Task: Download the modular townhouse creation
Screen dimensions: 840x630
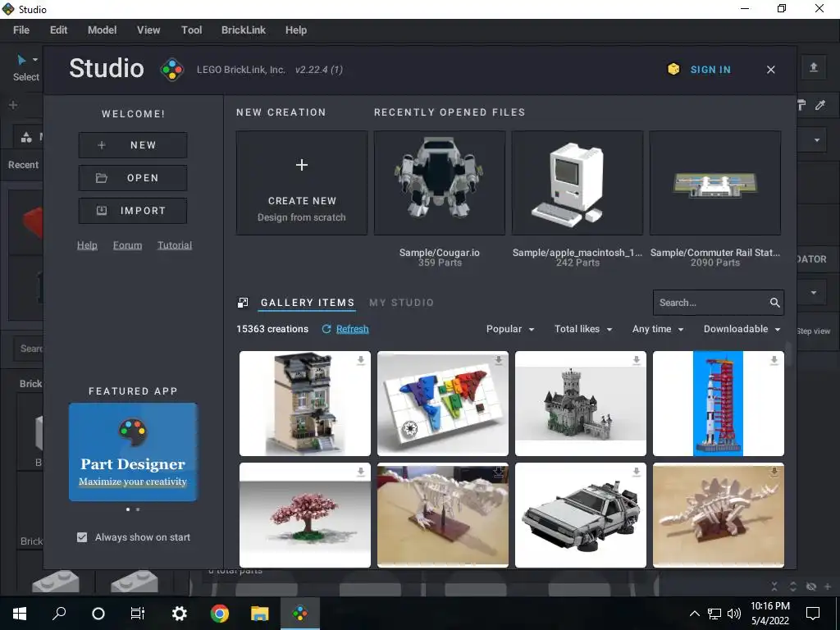Action: click(x=361, y=361)
